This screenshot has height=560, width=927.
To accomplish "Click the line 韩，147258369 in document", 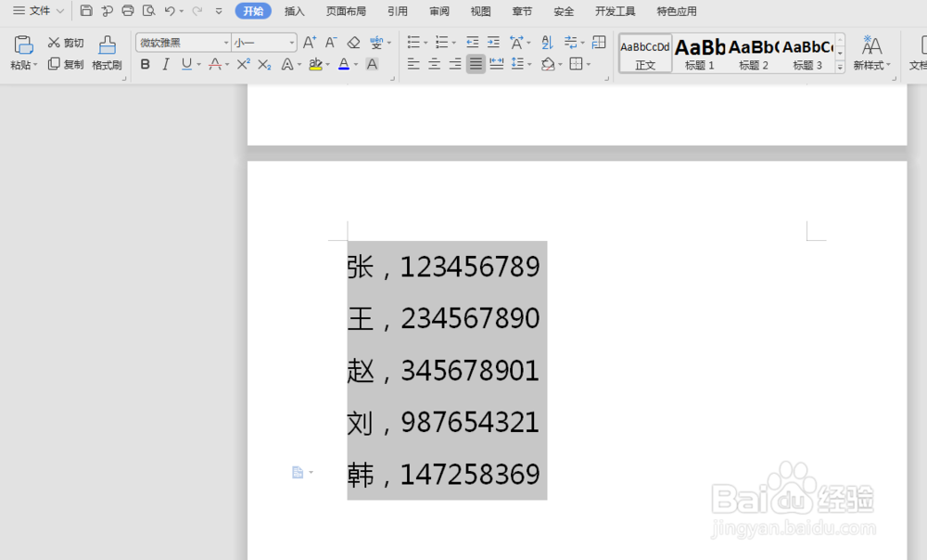I will click(x=443, y=475).
